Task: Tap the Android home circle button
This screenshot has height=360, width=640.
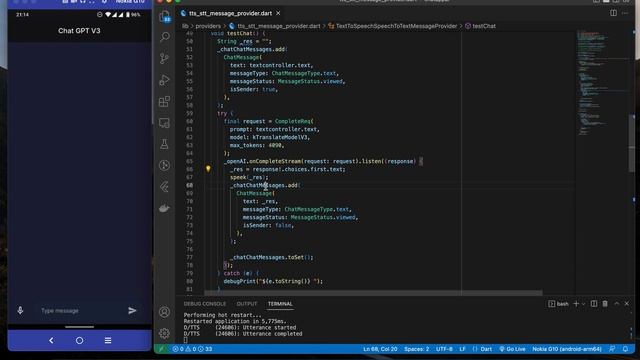Action: [x=80, y=340]
